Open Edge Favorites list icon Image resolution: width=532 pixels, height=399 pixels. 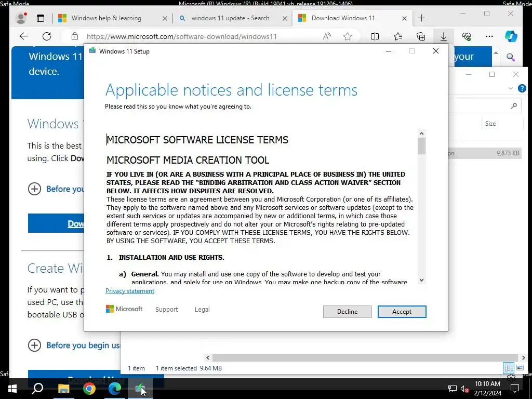click(397, 36)
